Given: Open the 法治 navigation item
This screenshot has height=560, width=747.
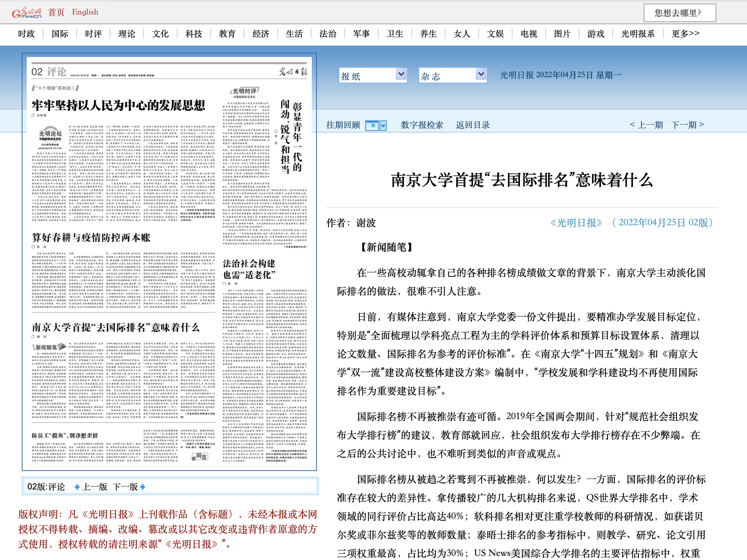Looking at the screenshot, I should [328, 34].
